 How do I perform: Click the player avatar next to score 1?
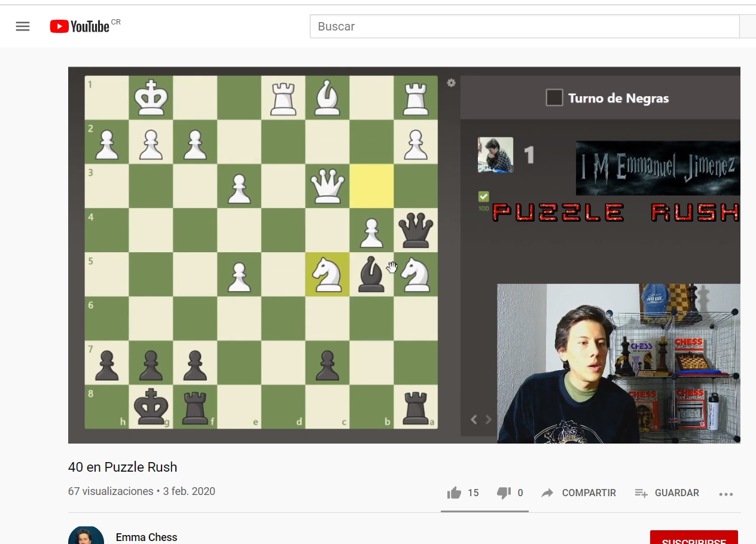495,155
